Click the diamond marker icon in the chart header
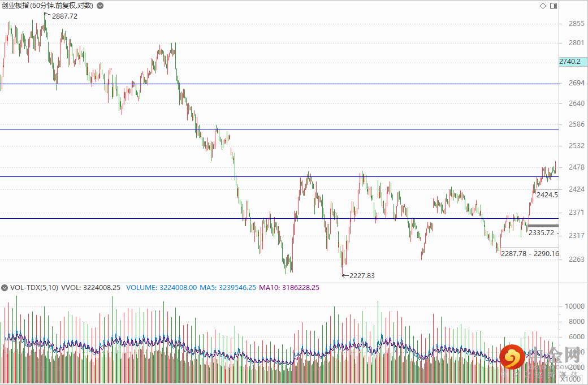588x385 pixels. [x=543, y=6]
